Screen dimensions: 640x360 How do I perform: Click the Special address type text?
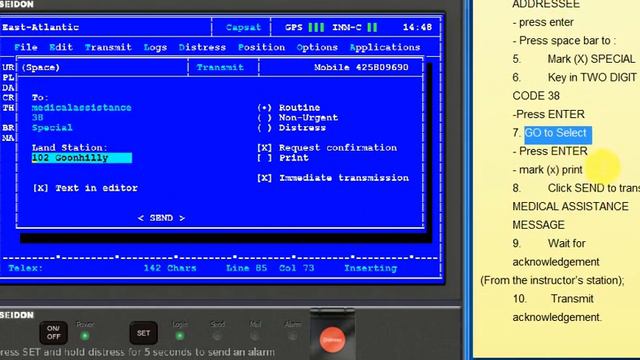52,128
